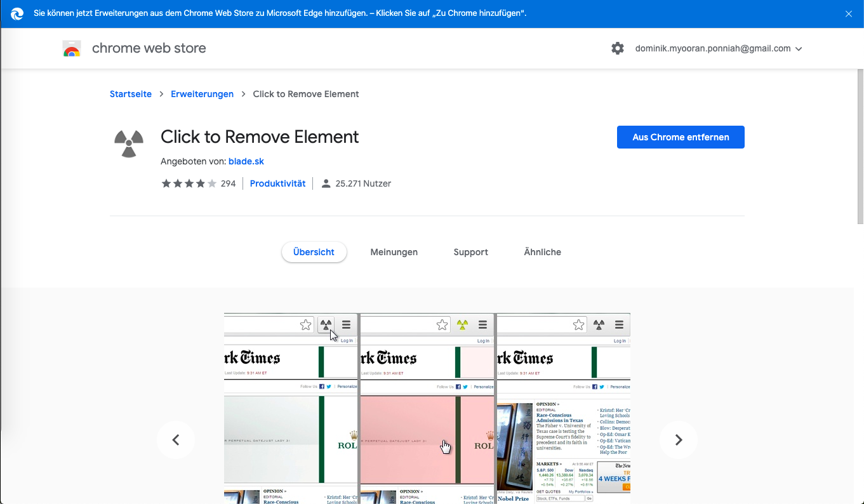Image resolution: width=864 pixels, height=504 pixels.
Task: Open the Erweiterungen breadcrumb link
Action: coord(202,94)
